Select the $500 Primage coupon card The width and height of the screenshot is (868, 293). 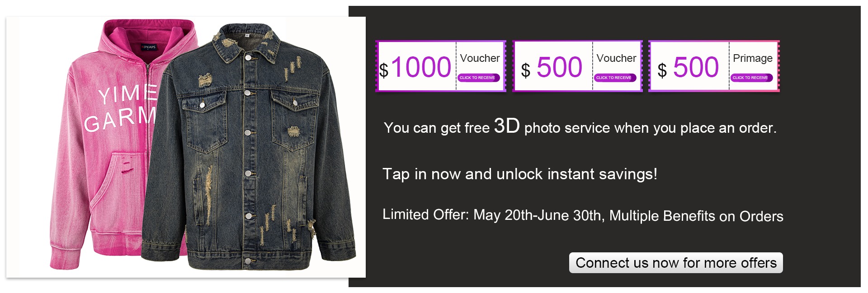click(714, 66)
